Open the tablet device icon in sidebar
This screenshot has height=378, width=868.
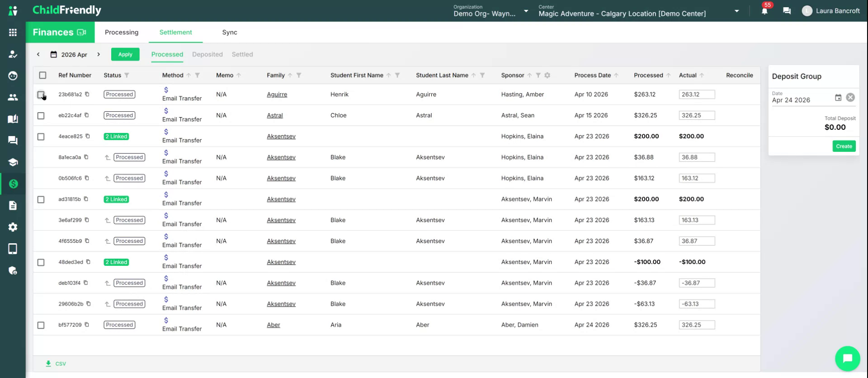pyautogui.click(x=13, y=249)
